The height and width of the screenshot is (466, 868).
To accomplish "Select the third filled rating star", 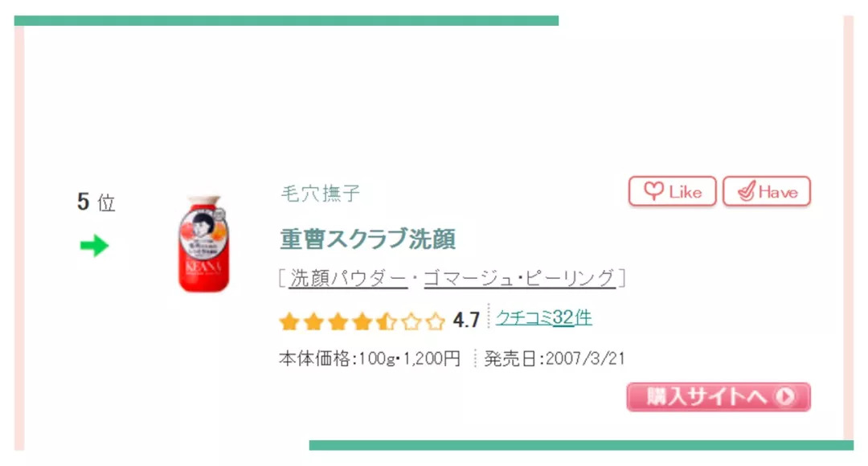I will (x=338, y=321).
